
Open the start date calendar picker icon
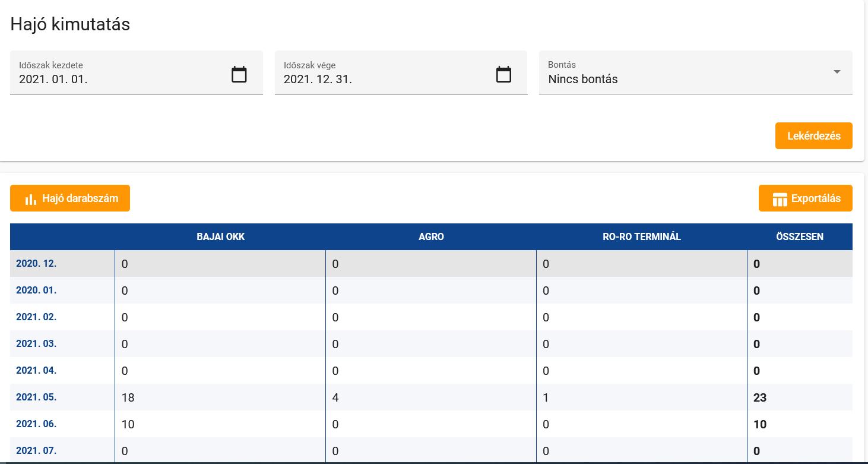(239, 75)
